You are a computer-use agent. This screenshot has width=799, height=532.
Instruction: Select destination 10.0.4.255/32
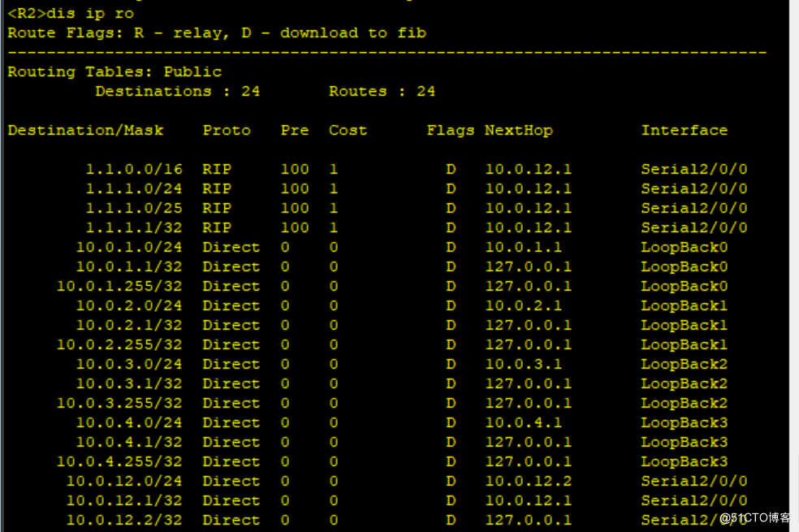click(119, 461)
